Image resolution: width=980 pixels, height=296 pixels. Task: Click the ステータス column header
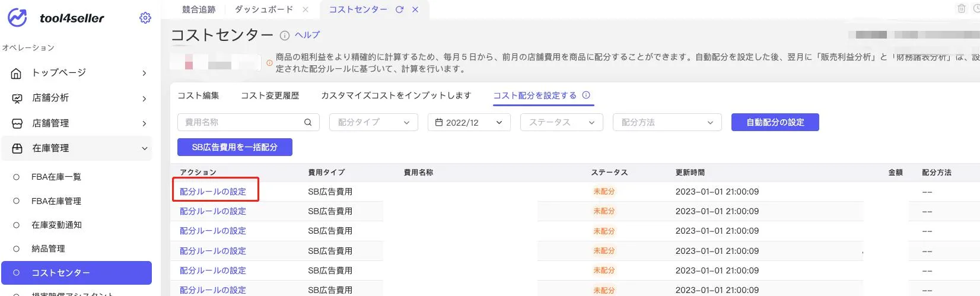(x=609, y=173)
